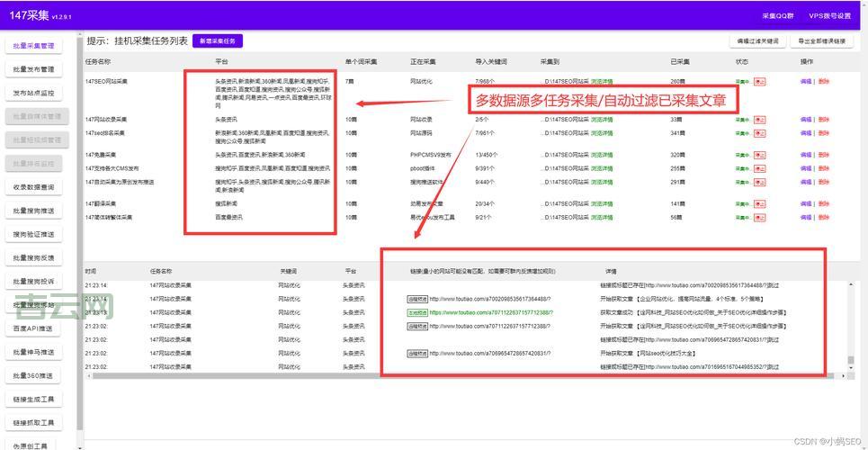Viewport: 868px width, 450px height.
Task: Select 批量搜狗反馈 sidebar item
Action: click(34, 257)
